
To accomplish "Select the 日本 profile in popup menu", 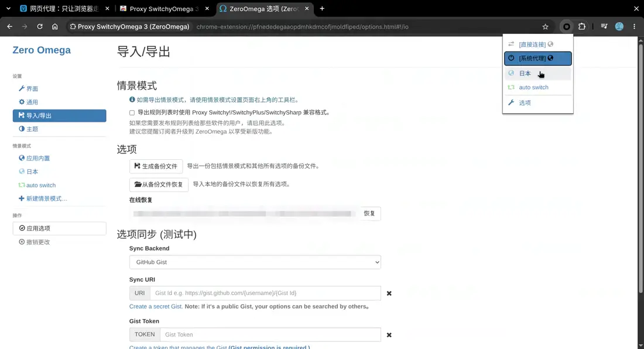I will [x=537, y=73].
